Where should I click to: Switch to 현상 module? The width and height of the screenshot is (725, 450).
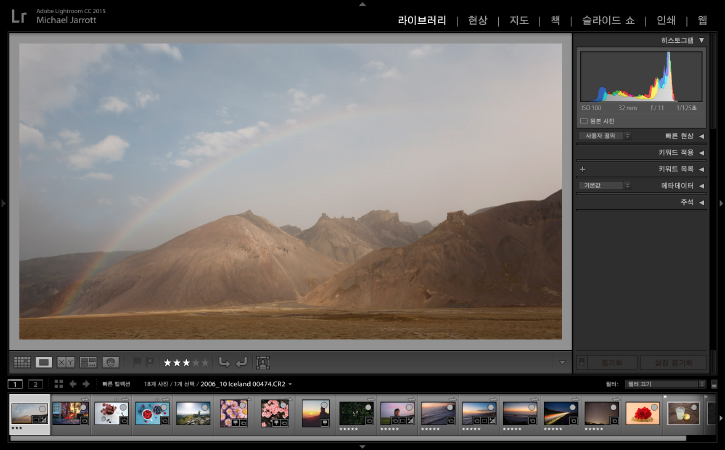pos(478,20)
